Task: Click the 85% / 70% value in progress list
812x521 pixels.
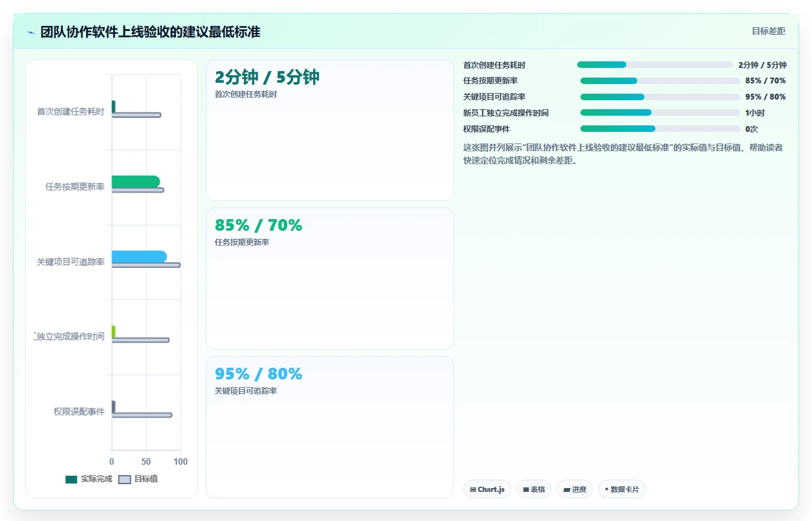Action: click(x=765, y=81)
